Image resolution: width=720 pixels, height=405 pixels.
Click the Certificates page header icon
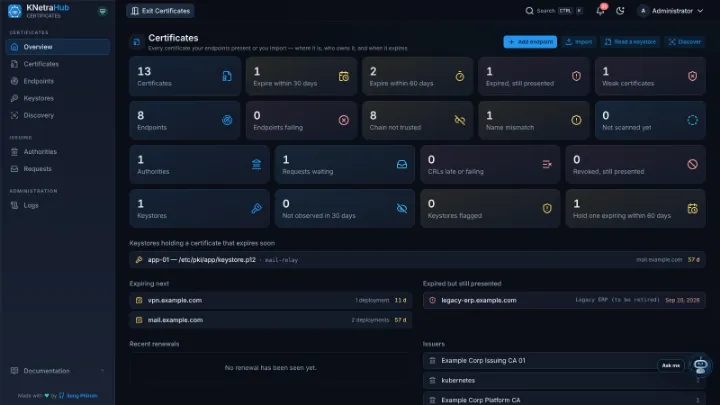tap(136, 42)
